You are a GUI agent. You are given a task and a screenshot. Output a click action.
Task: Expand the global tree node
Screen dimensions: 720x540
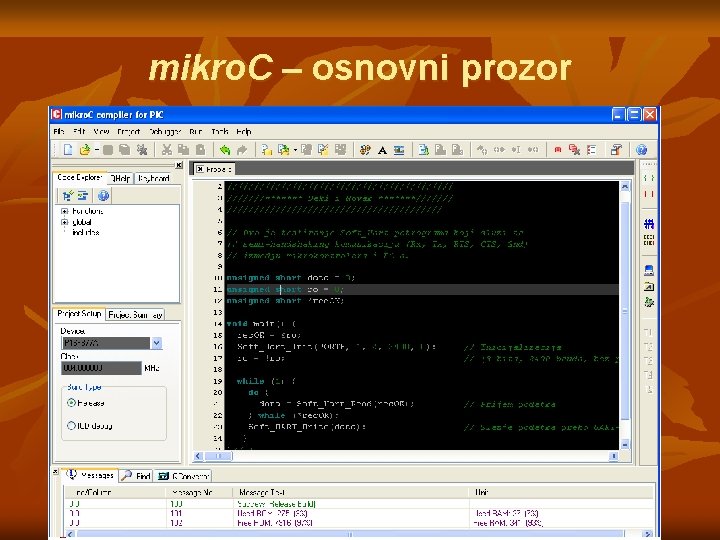tap(64, 222)
